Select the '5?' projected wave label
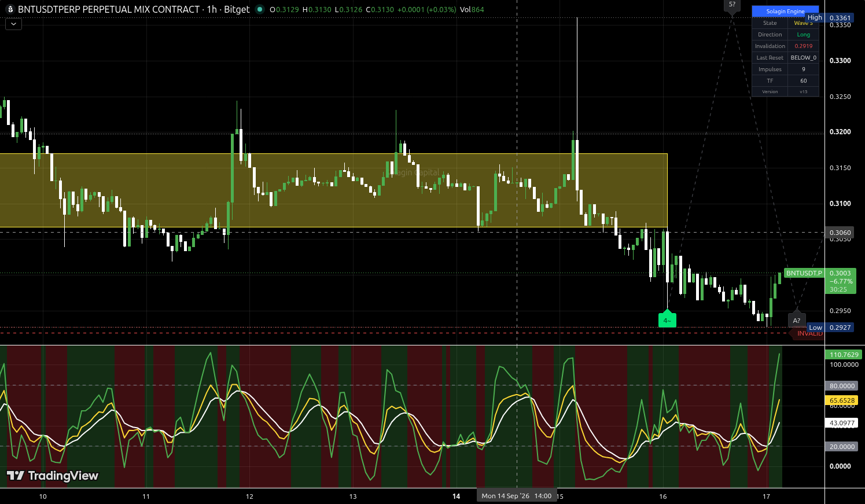 coord(732,5)
